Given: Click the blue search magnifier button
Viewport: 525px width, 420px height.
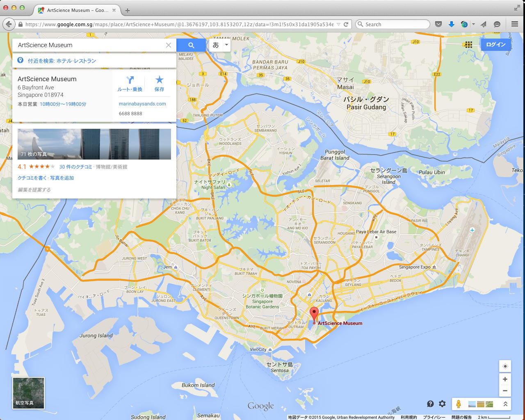Looking at the screenshot, I should 191,45.
